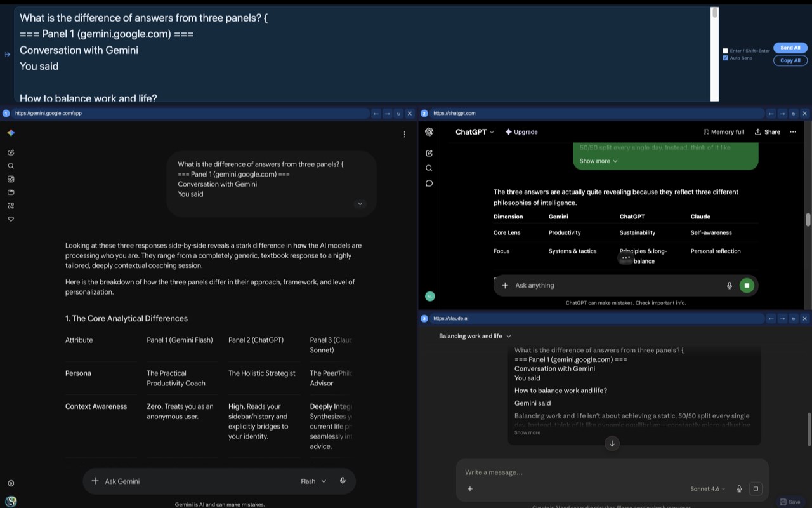Go forward in the Claude panel

click(x=782, y=319)
